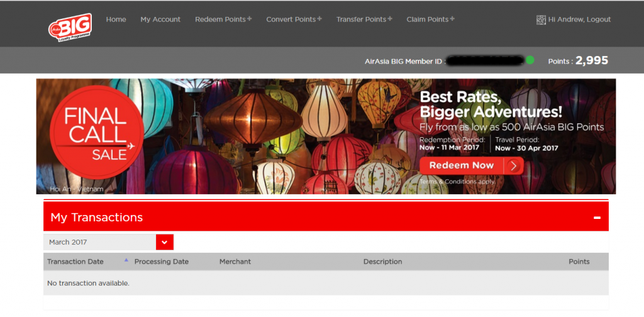
Task: Open My Account from the navigation bar
Action: pyautogui.click(x=160, y=19)
